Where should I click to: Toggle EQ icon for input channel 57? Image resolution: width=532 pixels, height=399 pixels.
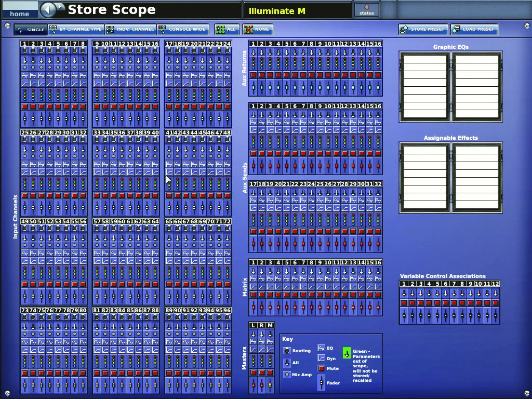97,253
